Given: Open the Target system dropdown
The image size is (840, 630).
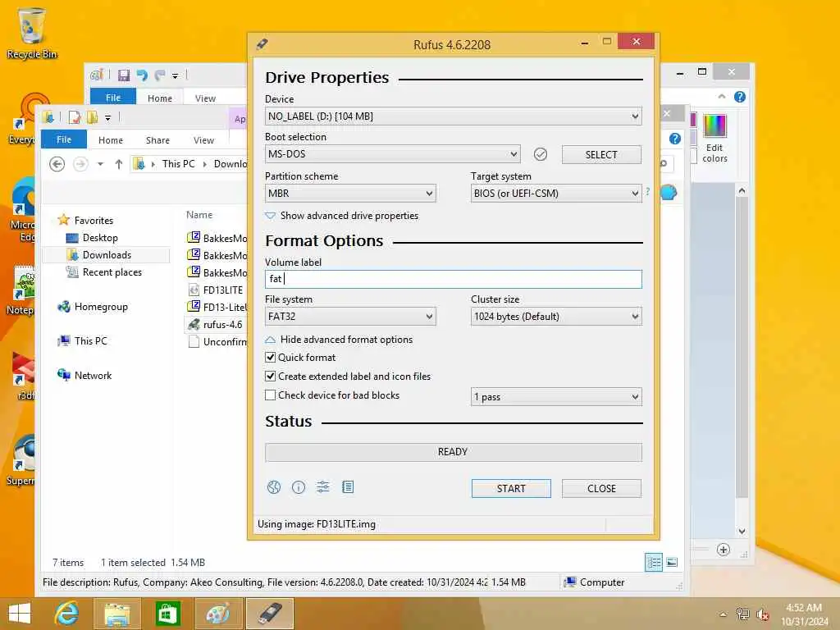Looking at the screenshot, I should [556, 194].
